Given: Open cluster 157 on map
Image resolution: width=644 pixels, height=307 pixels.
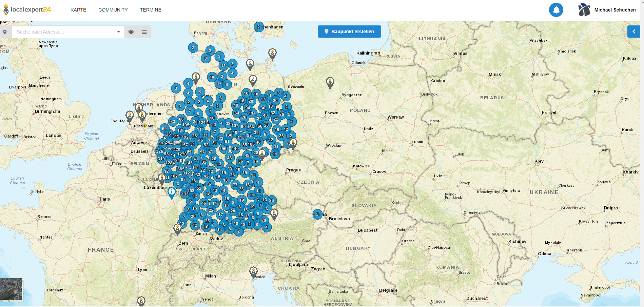Looking at the screenshot, I should 184,145.
